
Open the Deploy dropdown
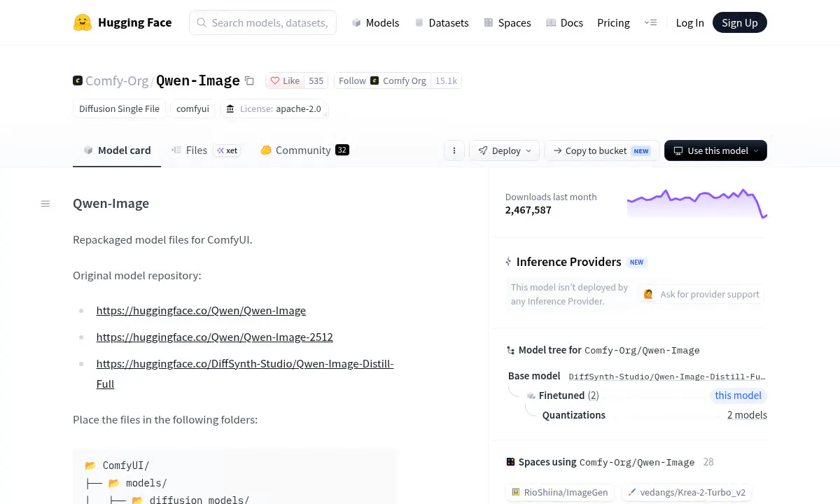coord(505,150)
